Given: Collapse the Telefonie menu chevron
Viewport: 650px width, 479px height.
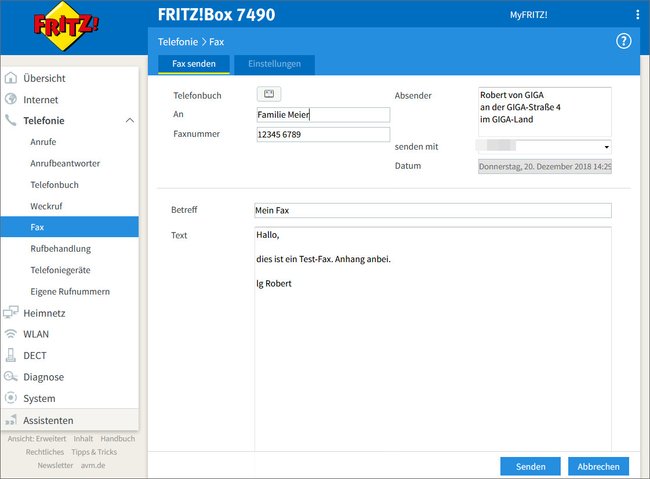Looking at the screenshot, I should pos(130,120).
